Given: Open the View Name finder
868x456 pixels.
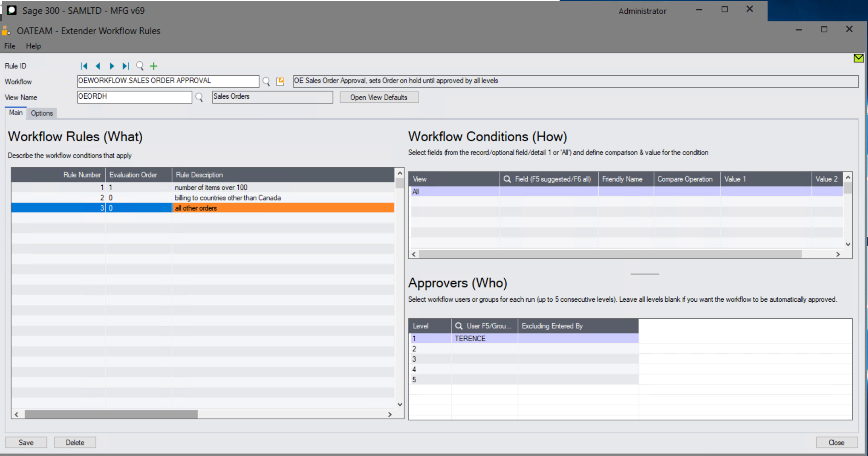Looking at the screenshot, I should [x=199, y=97].
